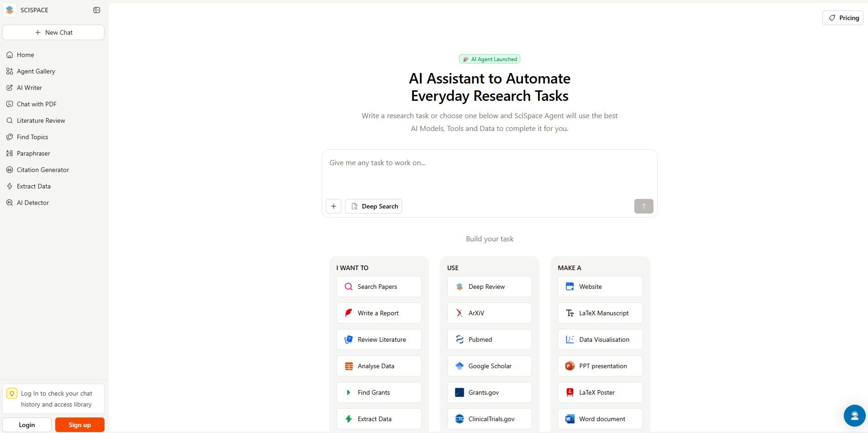868x433 pixels.
Task: Open the Pricing page
Action: pos(843,18)
